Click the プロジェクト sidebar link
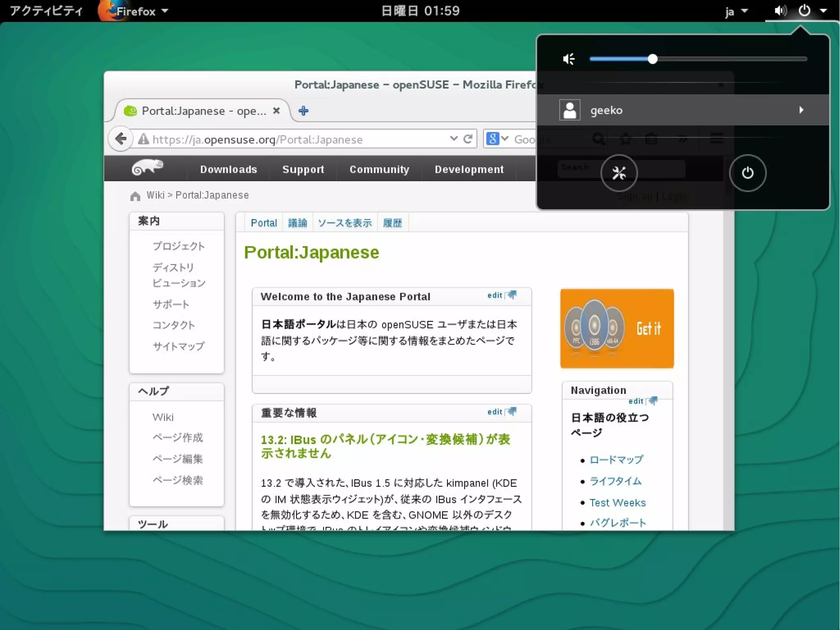Image resolution: width=840 pixels, height=630 pixels. [178, 246]
